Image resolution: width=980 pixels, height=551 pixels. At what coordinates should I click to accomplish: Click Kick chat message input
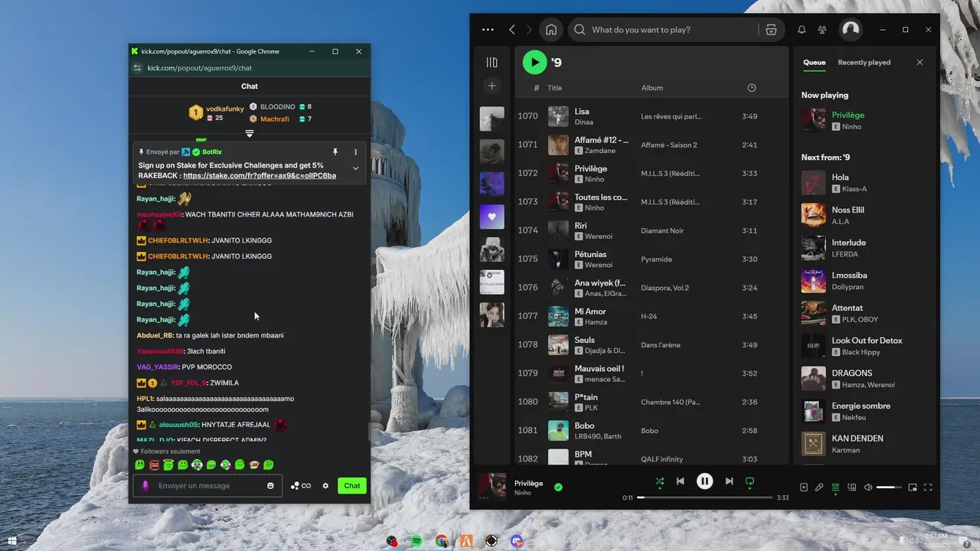pos(207,486)
